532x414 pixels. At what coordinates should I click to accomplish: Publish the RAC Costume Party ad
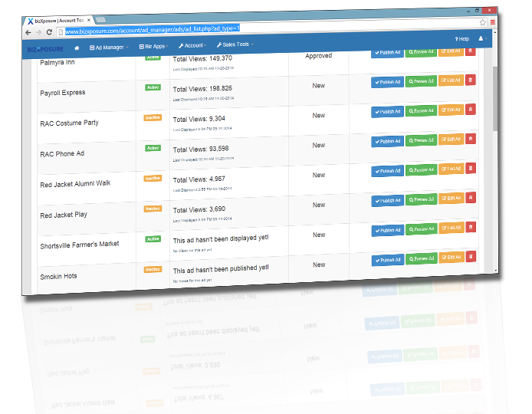(387, 111)
